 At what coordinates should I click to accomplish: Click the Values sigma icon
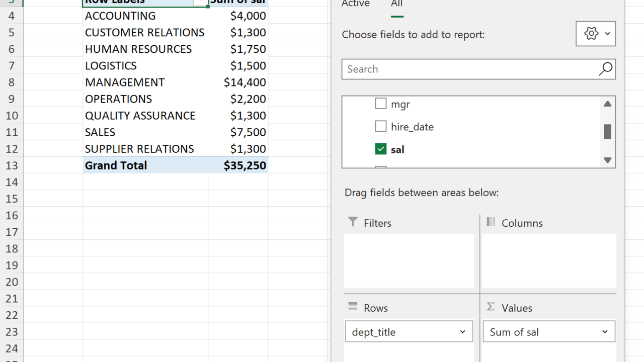tap(491, 307)
